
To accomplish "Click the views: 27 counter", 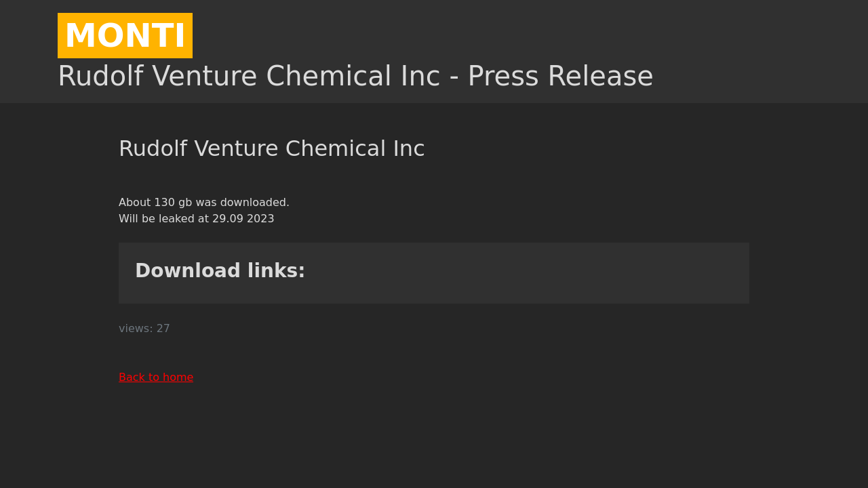I will 144,329.
